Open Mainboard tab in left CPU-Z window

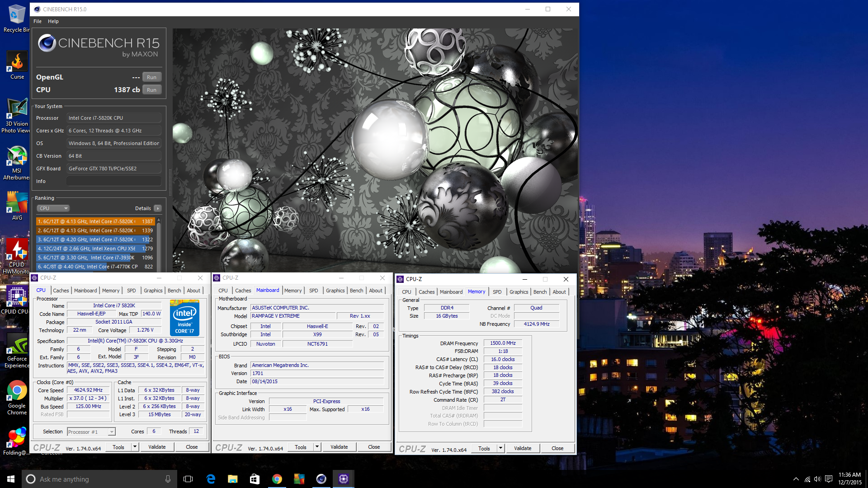click(x=85, y=291)
